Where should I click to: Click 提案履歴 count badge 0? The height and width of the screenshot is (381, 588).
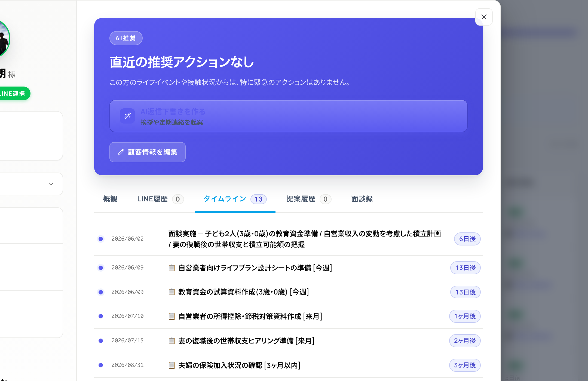pos(325,199)
